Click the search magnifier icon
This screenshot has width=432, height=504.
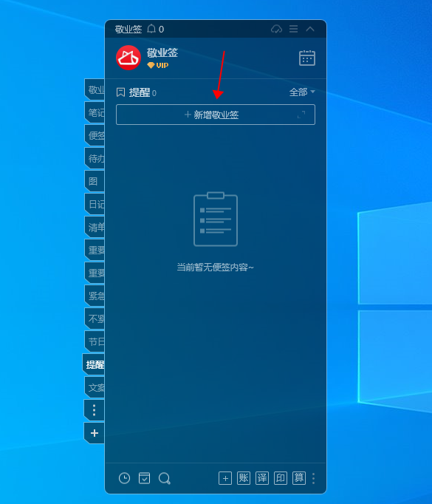coord(165,479)
